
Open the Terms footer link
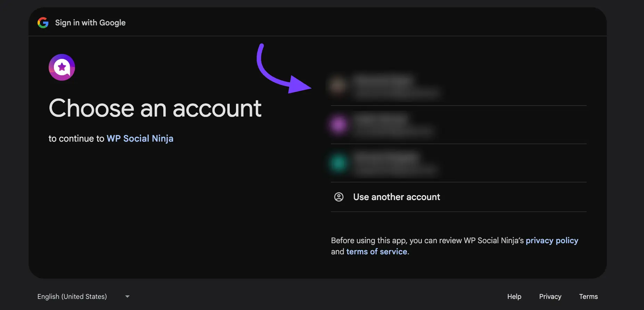pyautogui.click(x=588, y=296)
